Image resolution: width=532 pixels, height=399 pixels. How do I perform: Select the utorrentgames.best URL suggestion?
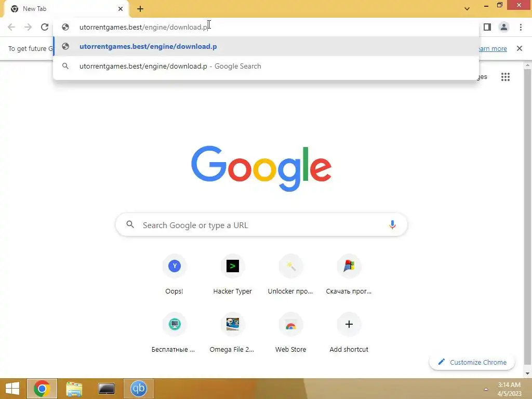[x=266, y=46]
